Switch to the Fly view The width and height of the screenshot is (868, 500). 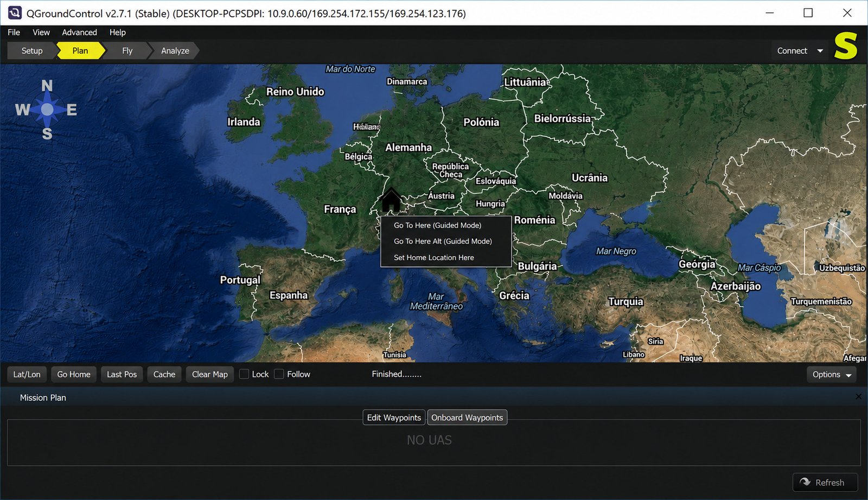[127, 50]
